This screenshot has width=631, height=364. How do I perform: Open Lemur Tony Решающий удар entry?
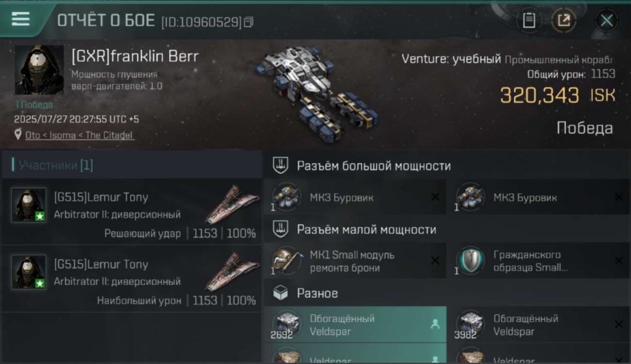pos(131,211)
